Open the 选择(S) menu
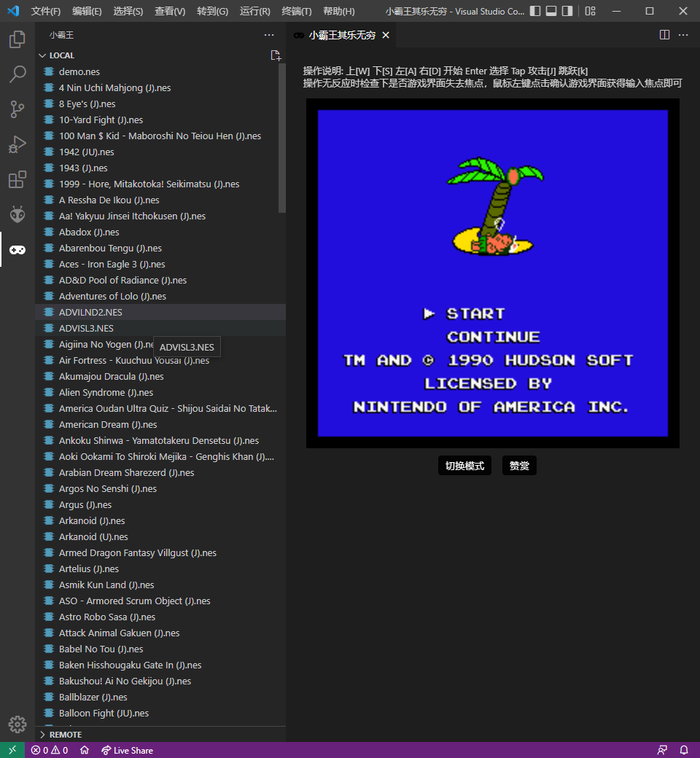700x758 pixels. coord(128,11)
